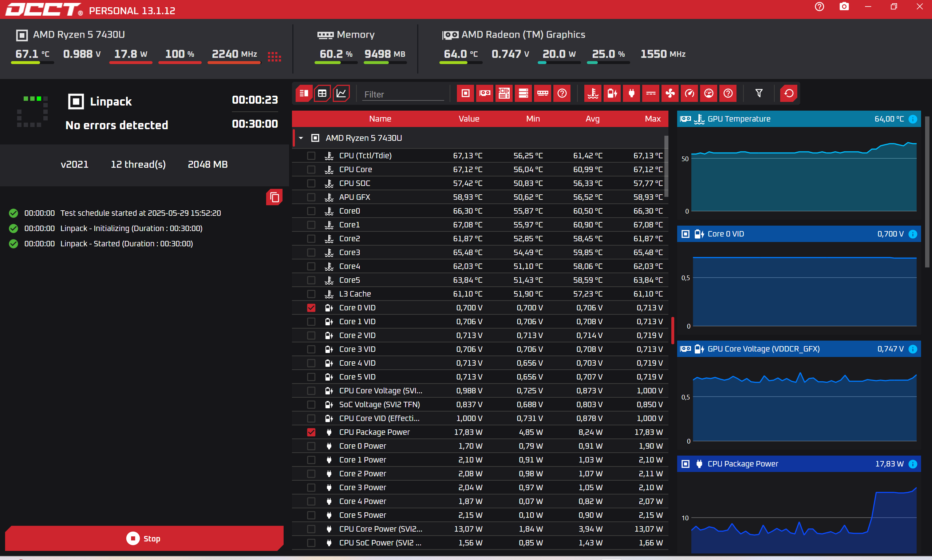
Task: Toggle temperature sensor type filter
Action: click(593, 93)
